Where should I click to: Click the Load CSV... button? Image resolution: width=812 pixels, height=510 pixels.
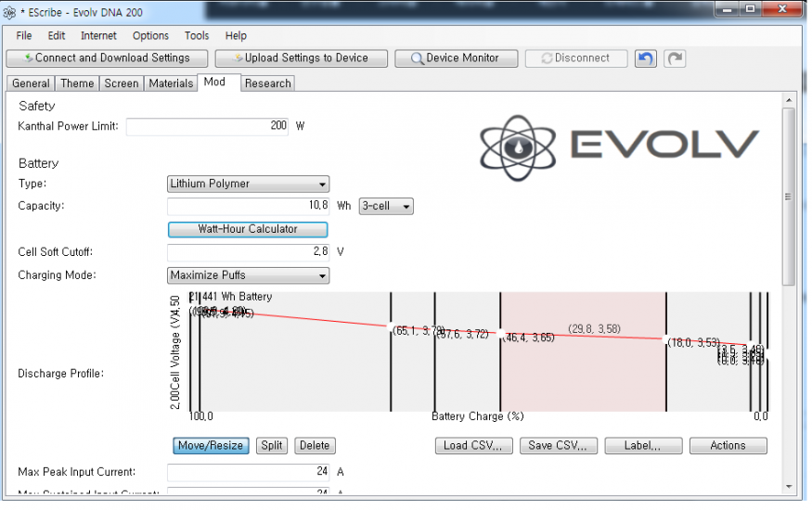click(x=474, y=446)
